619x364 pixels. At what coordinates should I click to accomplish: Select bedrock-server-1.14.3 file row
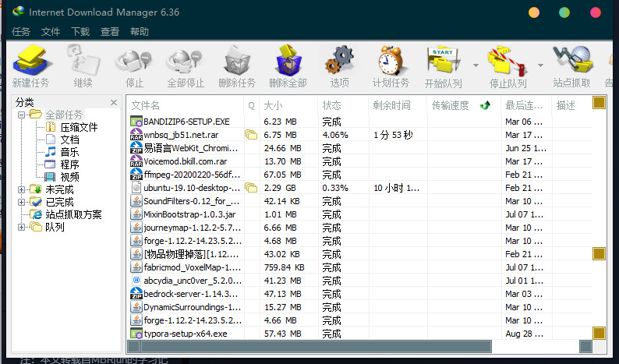tap(361, 294)
